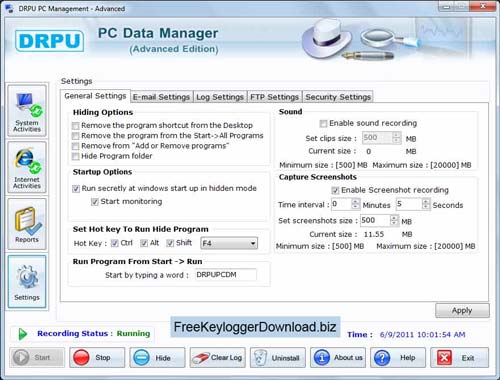Click the Capture Screenshots heading
The image size is (500, 380).
coord(318,177)
